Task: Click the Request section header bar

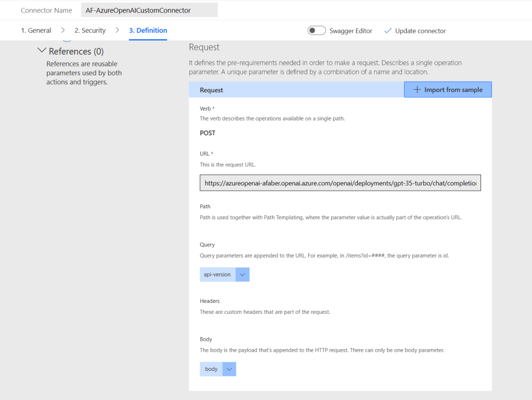Action: [296, 90]
